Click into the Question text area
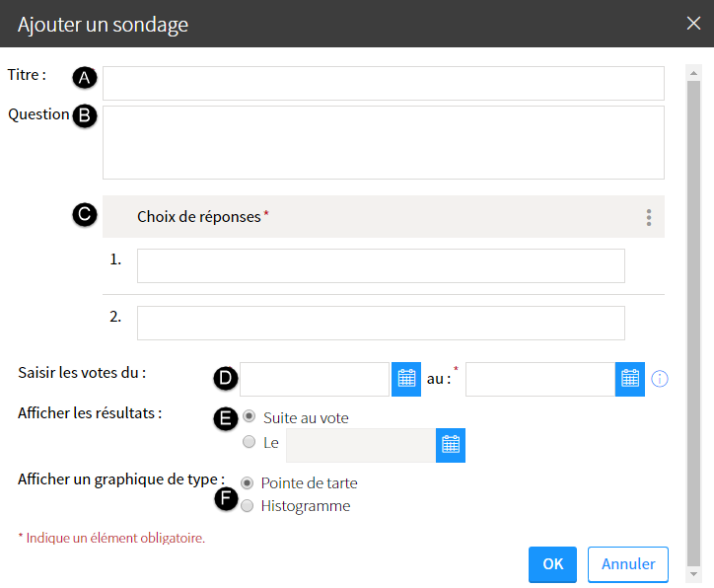Image resolution: width=714 pixels, height=588 pixels. coord(384,142)
